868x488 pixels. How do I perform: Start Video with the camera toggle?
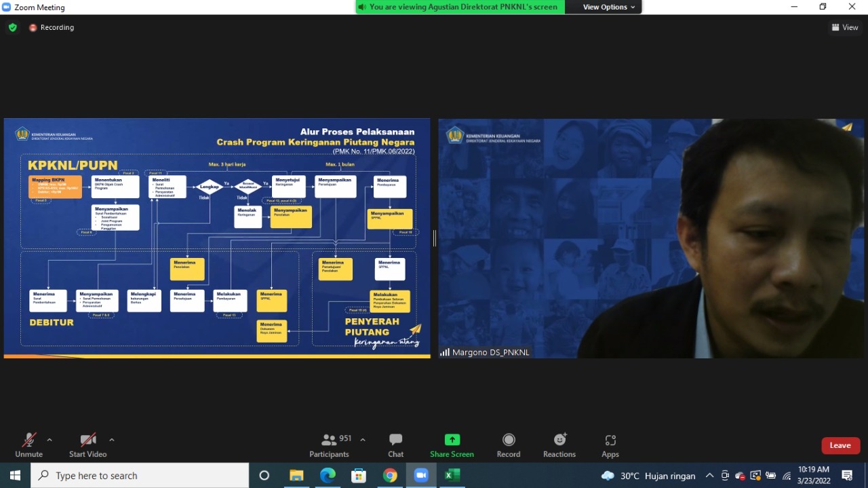87,445
